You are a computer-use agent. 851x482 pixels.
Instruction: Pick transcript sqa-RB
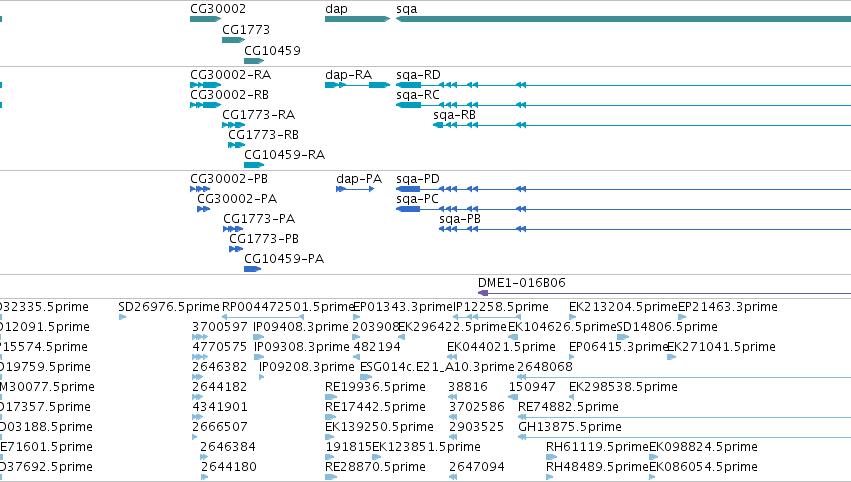[x=642, y=125]
